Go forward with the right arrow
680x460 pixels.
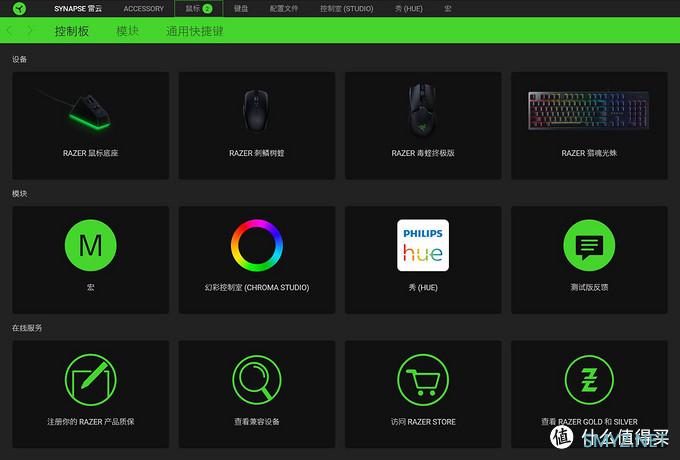29,31
